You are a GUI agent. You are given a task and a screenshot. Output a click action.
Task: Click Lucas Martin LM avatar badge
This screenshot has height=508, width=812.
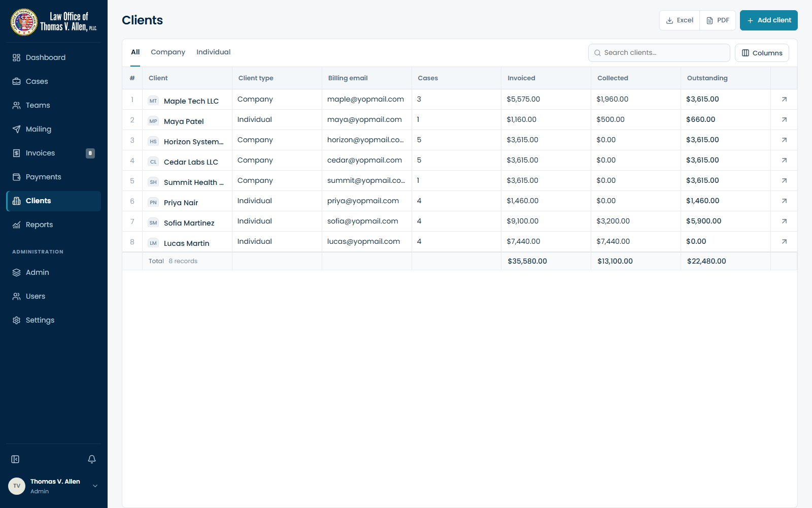point(153,243)
